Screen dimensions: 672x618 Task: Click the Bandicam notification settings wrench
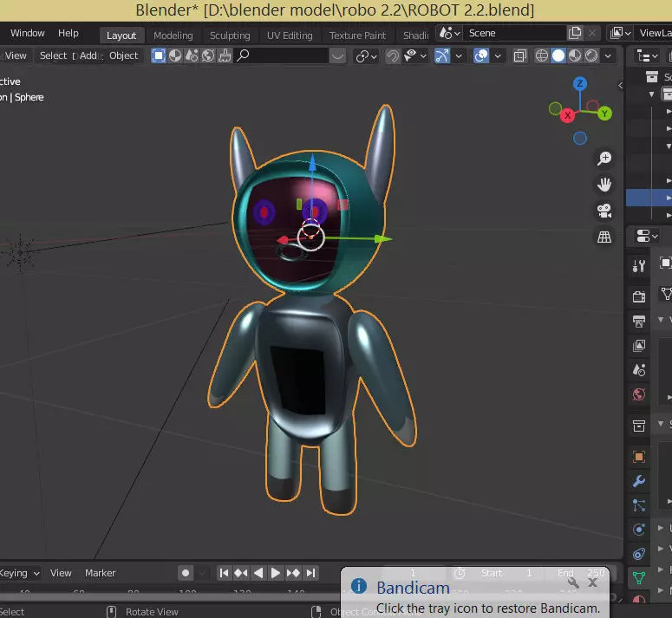[573, 582]
